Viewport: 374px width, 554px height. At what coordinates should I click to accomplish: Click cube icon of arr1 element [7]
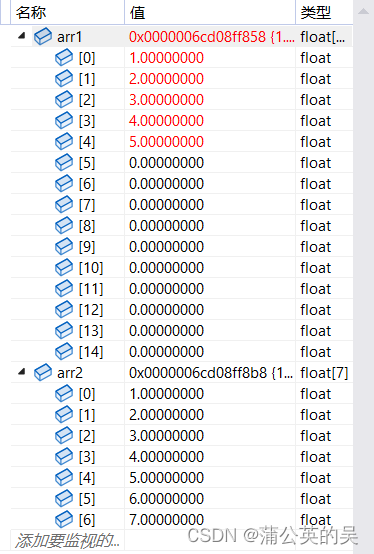click(64, 205)
